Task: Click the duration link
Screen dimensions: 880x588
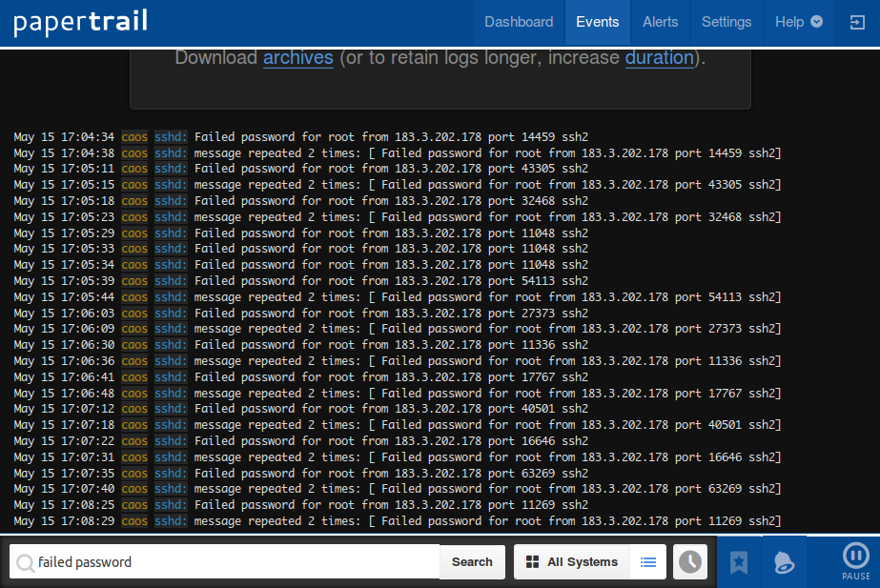Action: pyautogui.click(x=659, y=58)
